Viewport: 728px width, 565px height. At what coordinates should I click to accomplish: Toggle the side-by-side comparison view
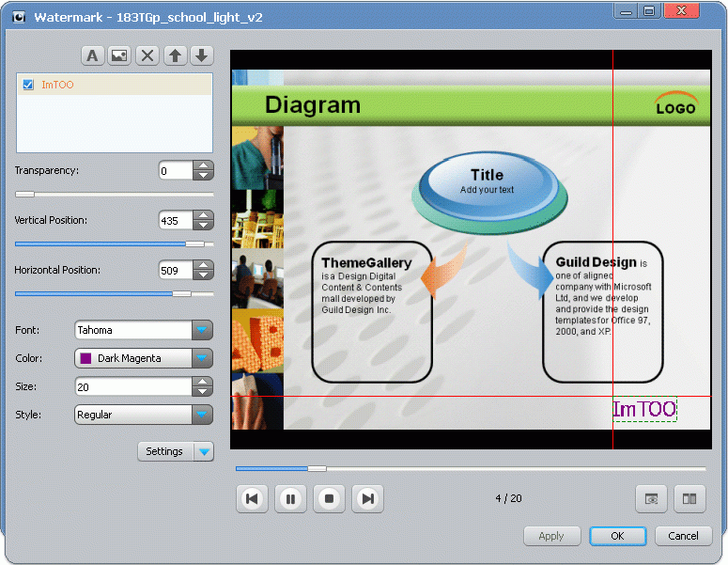coord(689,498)
